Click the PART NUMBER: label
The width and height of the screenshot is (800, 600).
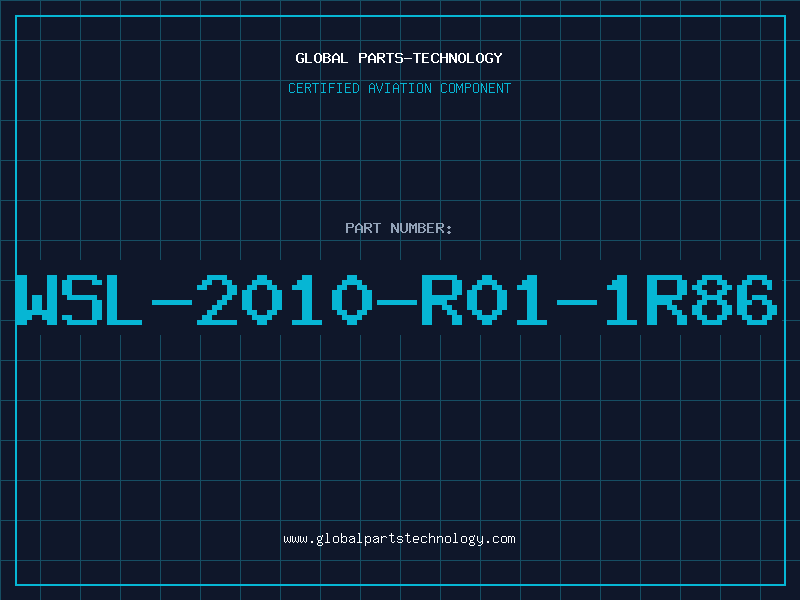point(399,228)
